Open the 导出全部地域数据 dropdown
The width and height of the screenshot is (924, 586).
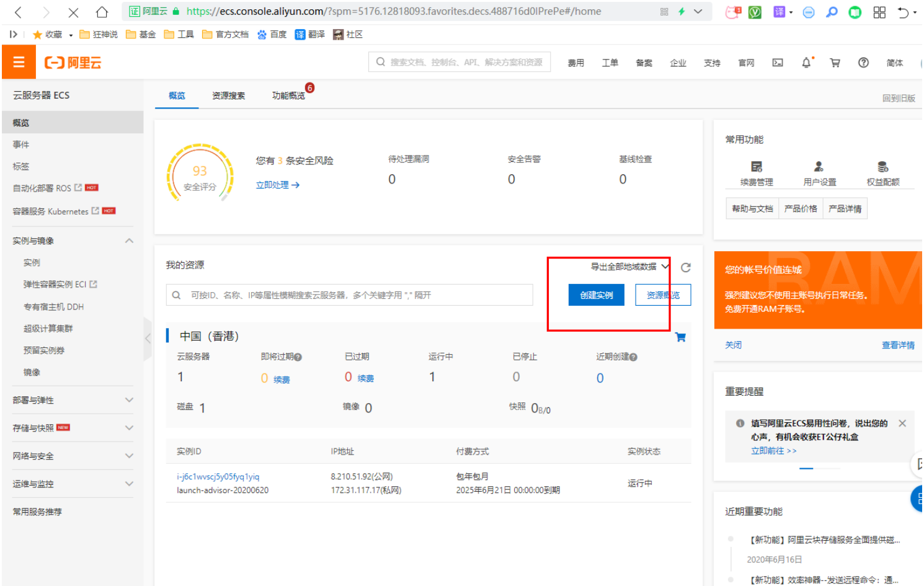(629, 267)
